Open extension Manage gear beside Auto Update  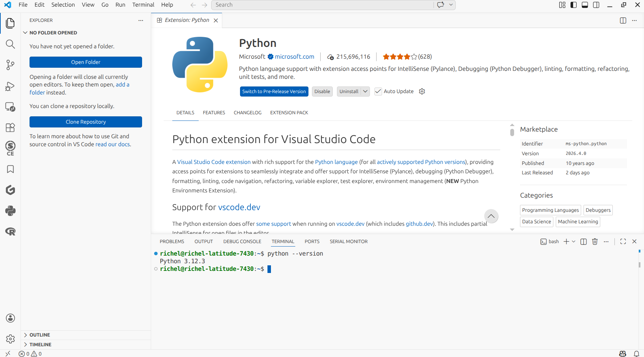(x=422, y=91)
